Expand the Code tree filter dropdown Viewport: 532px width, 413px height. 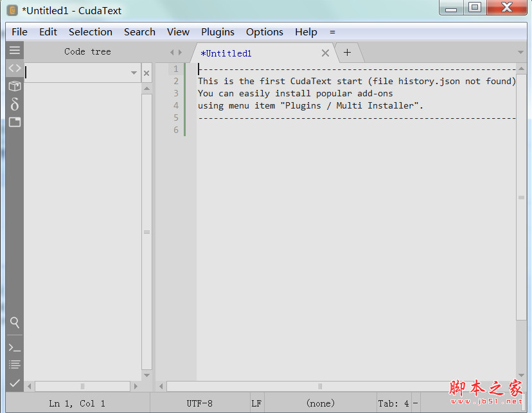click(x=134, y=73)
